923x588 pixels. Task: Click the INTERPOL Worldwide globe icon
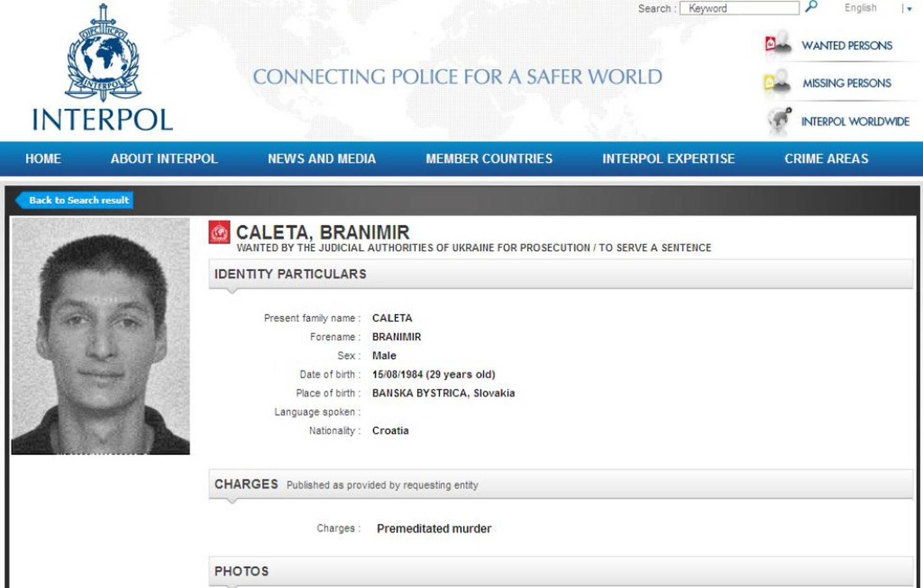[779, 120]
